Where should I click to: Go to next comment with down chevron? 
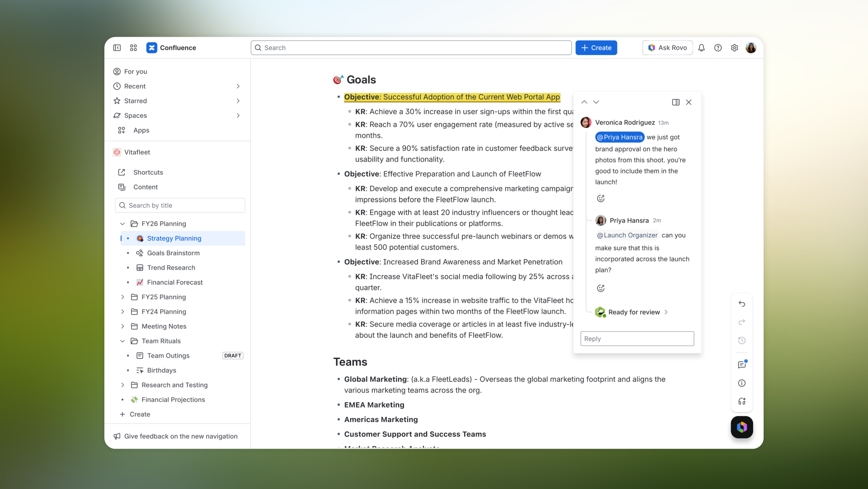[x=596, y=102]
